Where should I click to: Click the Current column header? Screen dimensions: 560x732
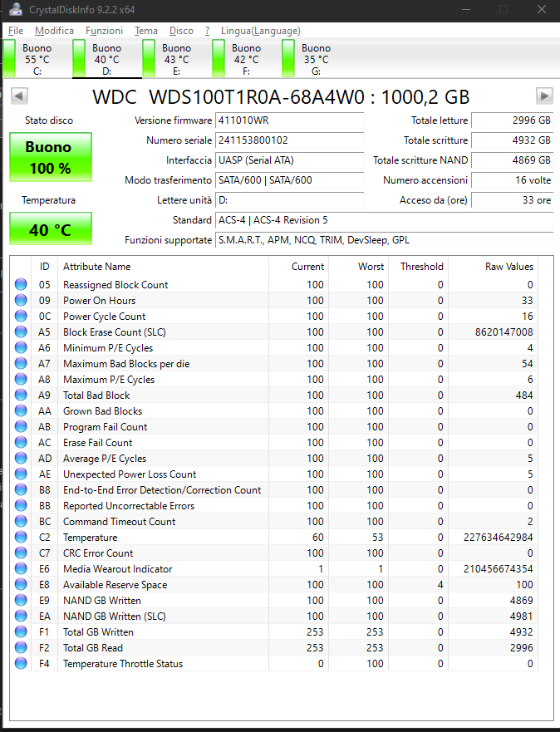coord(298,267)
